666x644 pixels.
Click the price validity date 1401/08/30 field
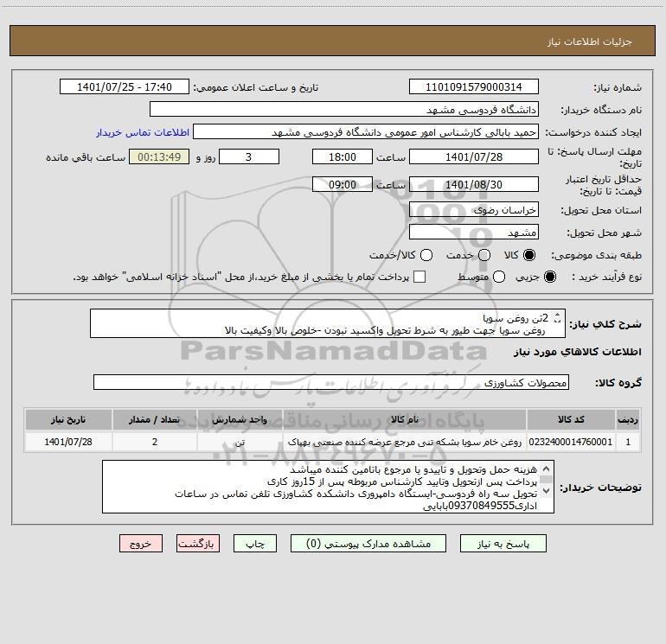point(474,184)
